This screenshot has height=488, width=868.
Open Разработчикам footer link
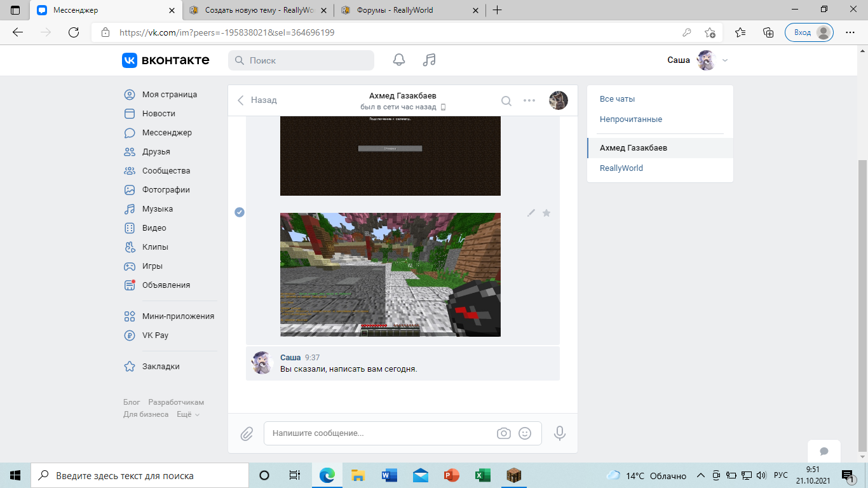pos(176,403)
